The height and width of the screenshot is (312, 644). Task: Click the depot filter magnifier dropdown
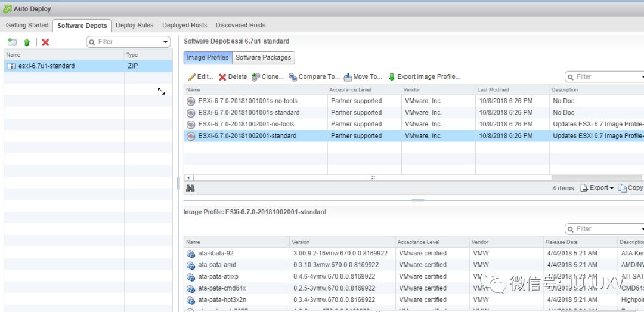[x=92, y=42]
